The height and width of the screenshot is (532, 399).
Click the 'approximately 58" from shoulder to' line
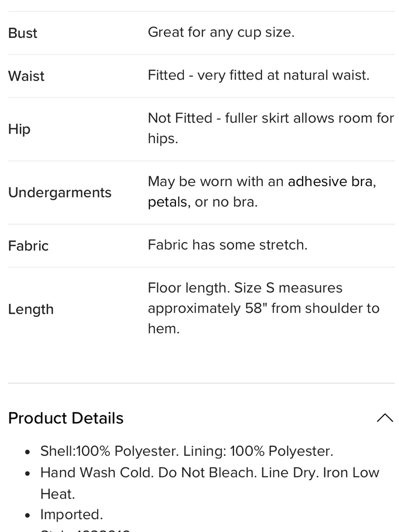(x=263, y=308)
